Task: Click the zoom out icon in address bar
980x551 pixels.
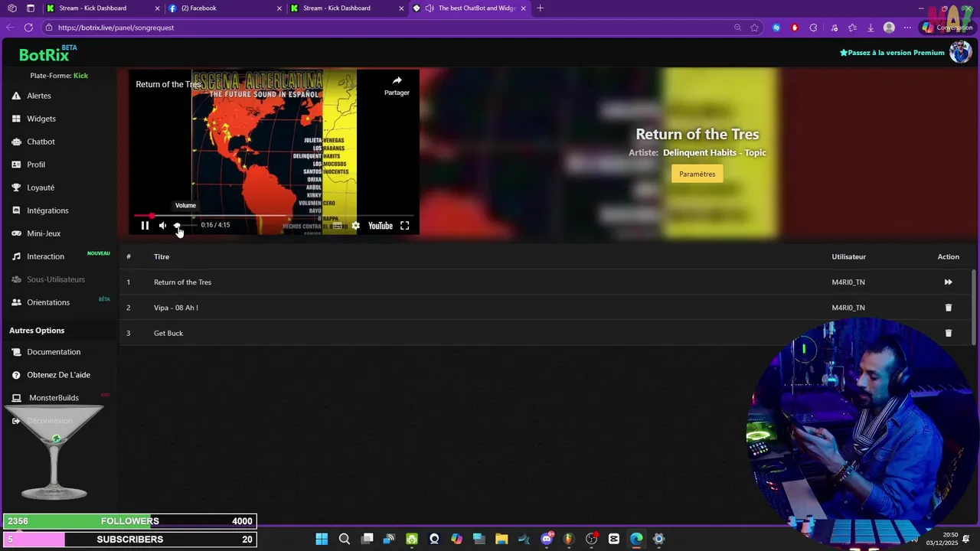Action: coord(737,28)
